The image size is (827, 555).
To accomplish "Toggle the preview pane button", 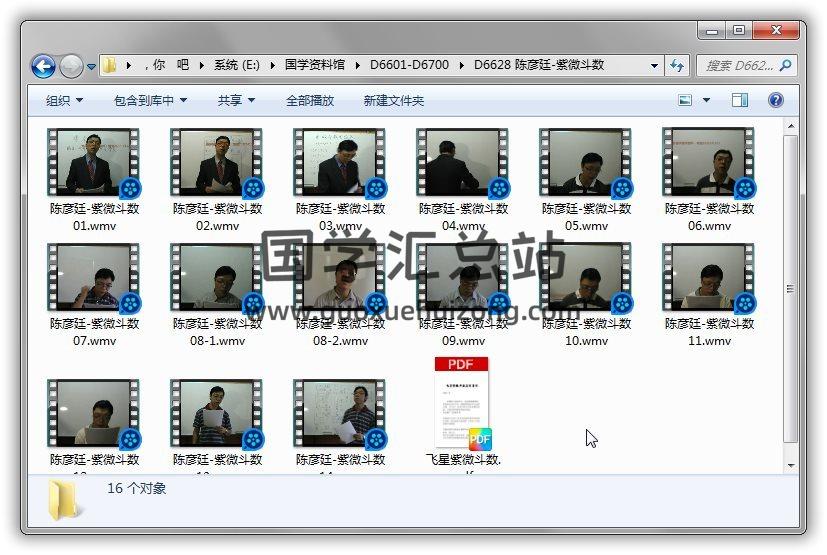I will point(740,100).
